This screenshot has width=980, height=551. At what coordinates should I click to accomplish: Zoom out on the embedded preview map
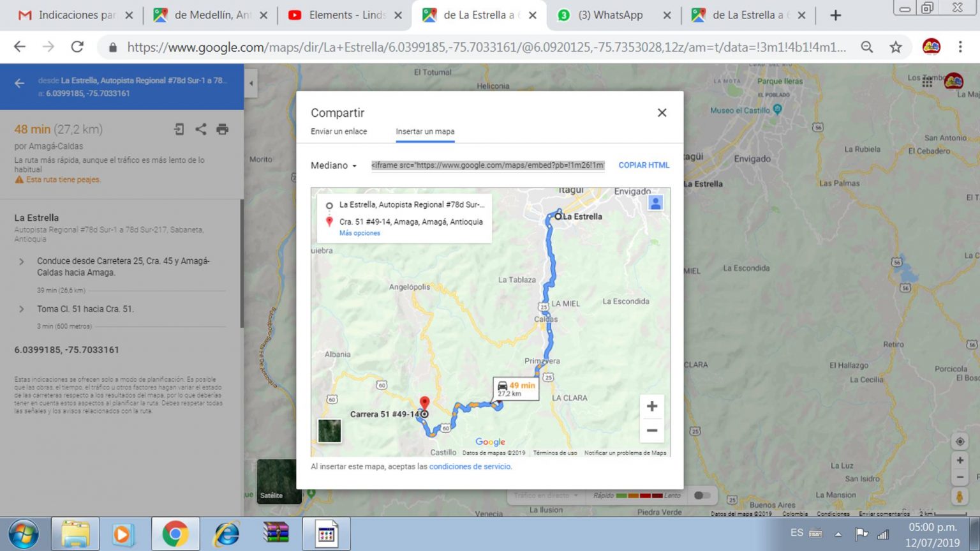click(x=651, y=430)
